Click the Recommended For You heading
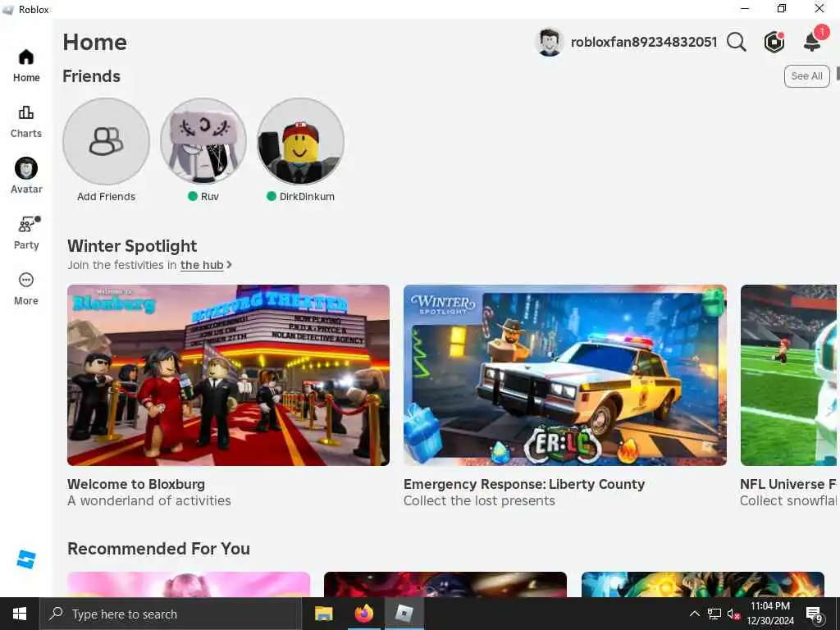Screen dimensions: 840x630 [158, 549]
